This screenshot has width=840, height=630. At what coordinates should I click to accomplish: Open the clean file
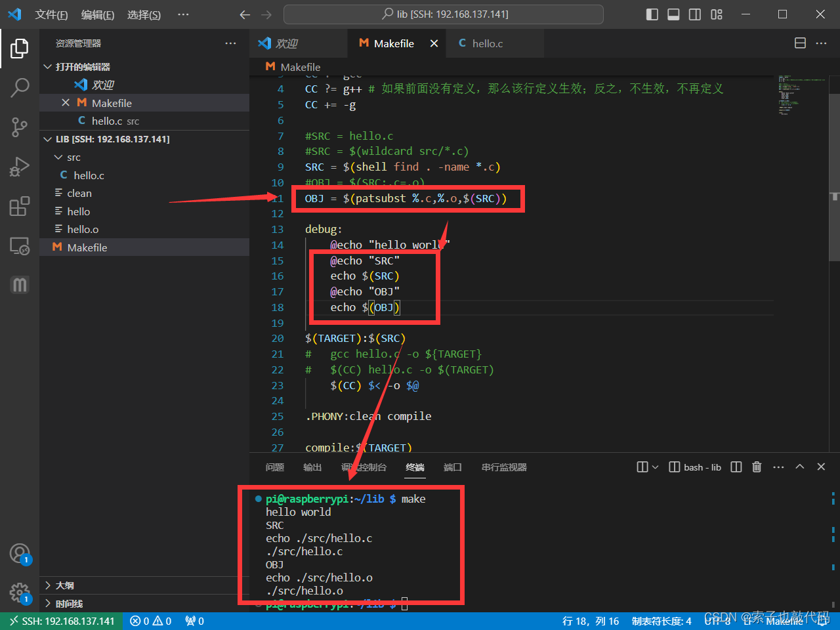pyautogui.click(x=144, y=193)
